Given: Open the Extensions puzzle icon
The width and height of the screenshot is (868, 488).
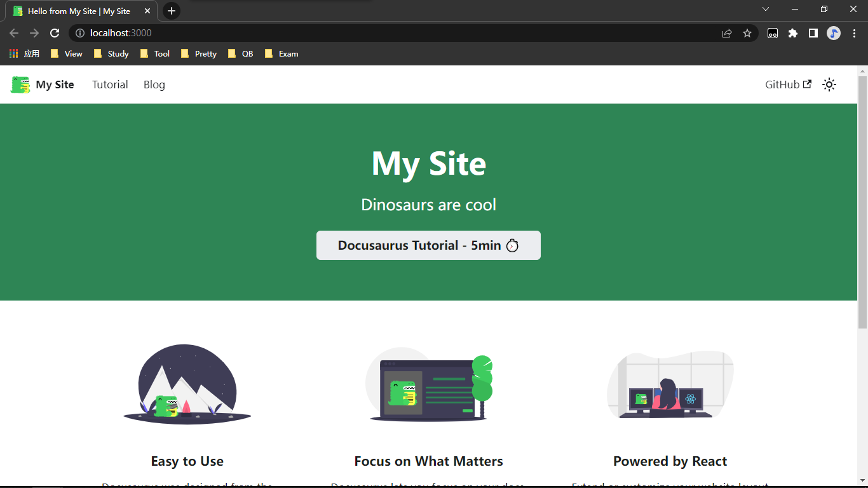Looking at the screenshot, I should pos(793,33).
